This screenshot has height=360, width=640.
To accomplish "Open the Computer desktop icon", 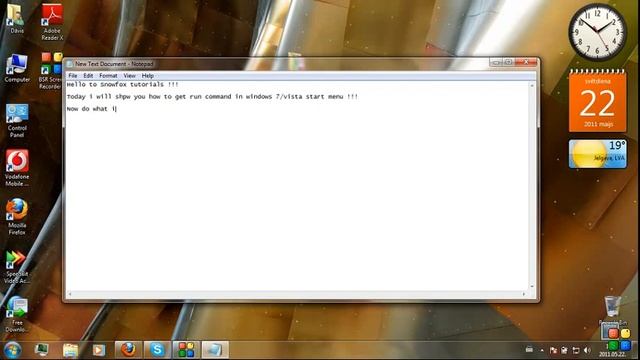I will pos(17,68).
